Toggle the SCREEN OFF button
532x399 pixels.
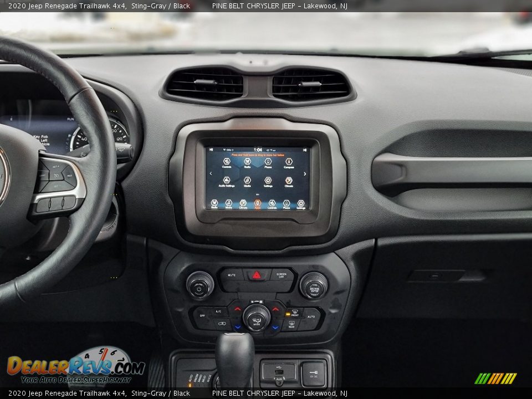coord(282,275)
